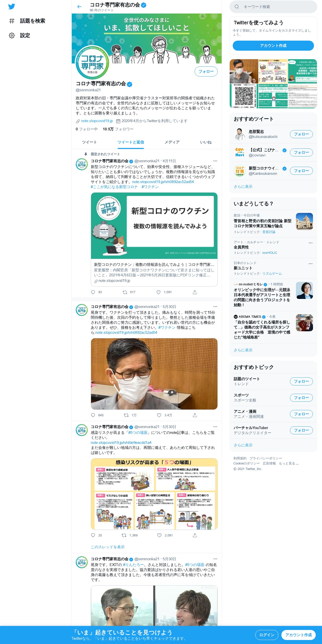
Task: Open more menu on vaccination 5月30日 tweet
Action: (215, 307)
